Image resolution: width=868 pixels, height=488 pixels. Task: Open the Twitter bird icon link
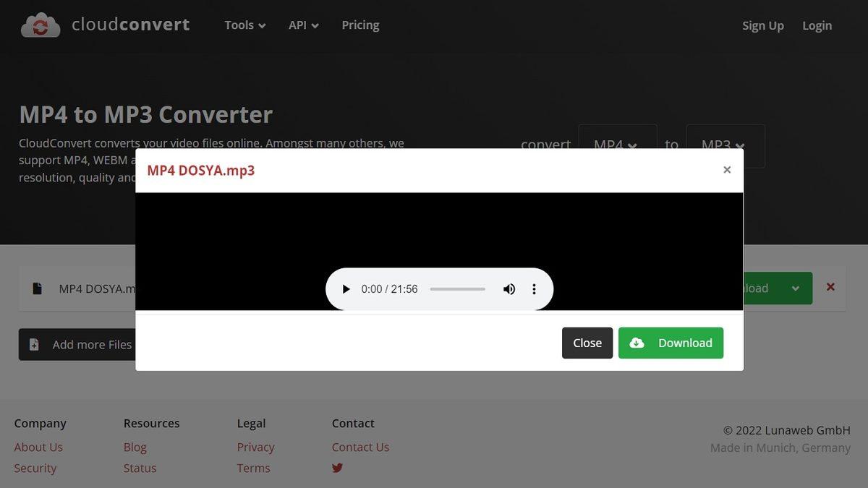tap(337, 468)
